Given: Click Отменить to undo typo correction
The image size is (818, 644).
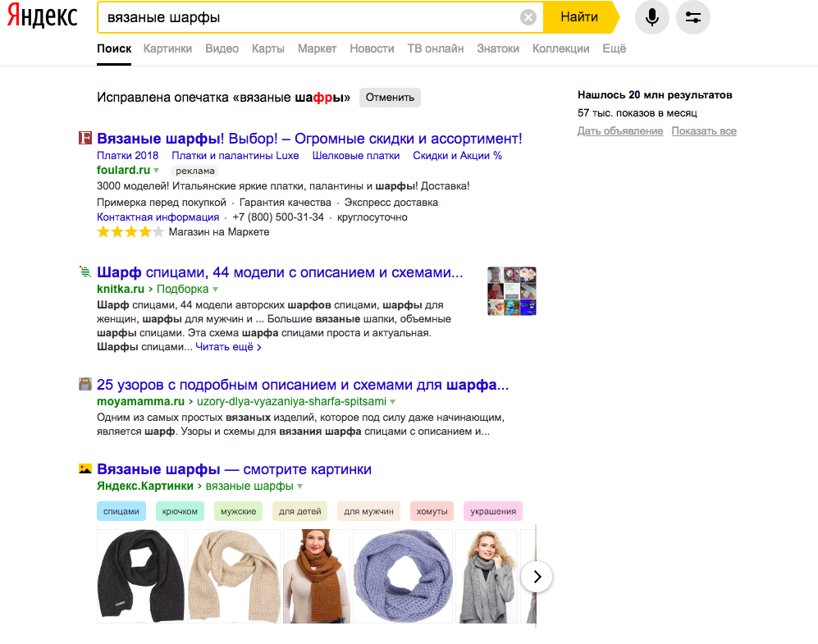Looking at the screenshot, I should coord(390,98).
